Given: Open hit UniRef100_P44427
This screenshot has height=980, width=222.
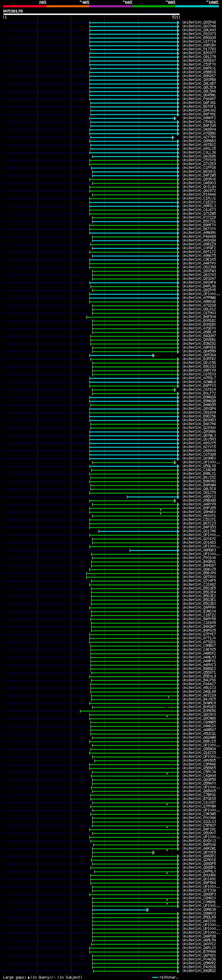Looking at the screenshot, I should [199, 684].
